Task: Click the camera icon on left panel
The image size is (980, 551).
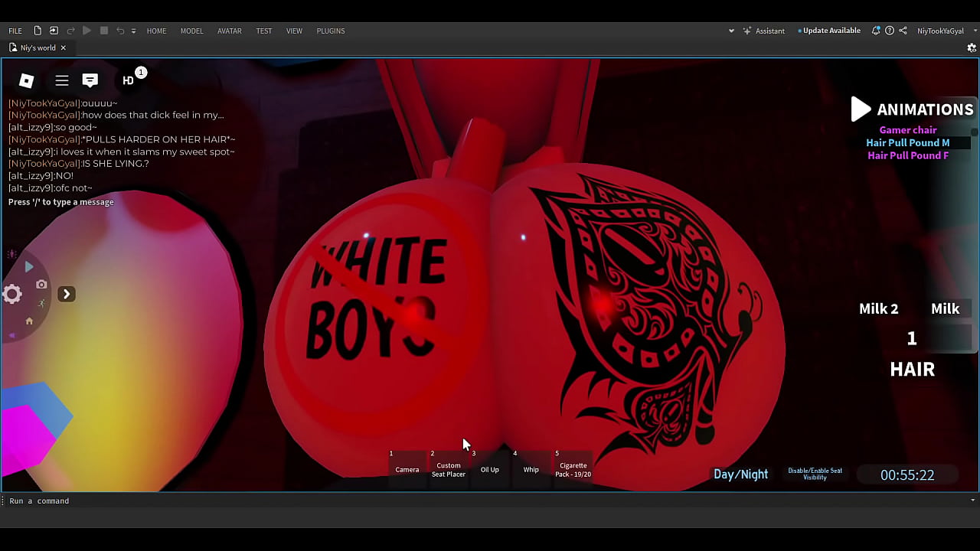Action: pos(41,285)
